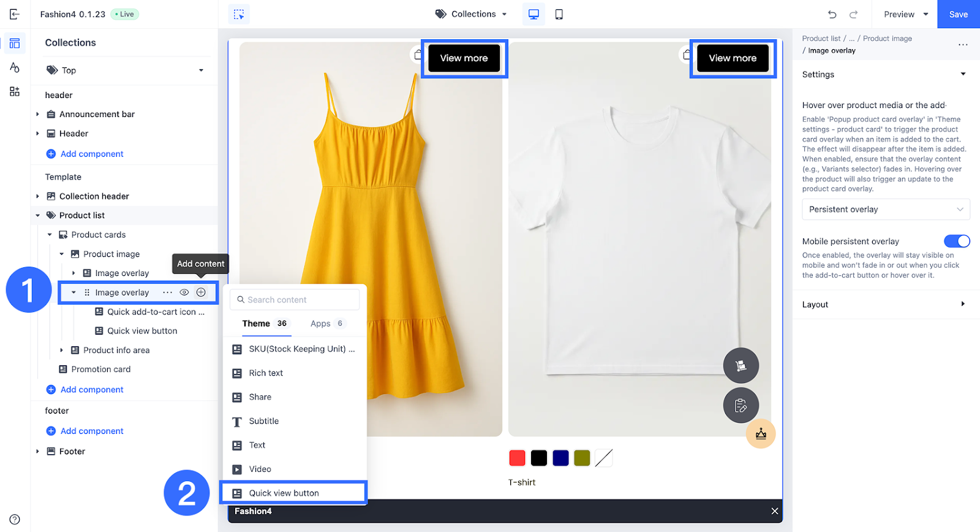980x532 pixels.
Task: Open the theme styles sidebar icon
Action: [15, 67]
